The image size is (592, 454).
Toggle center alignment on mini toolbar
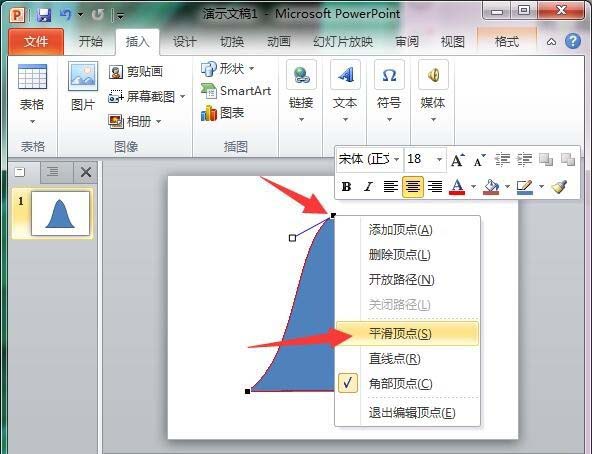click(413, 187)
